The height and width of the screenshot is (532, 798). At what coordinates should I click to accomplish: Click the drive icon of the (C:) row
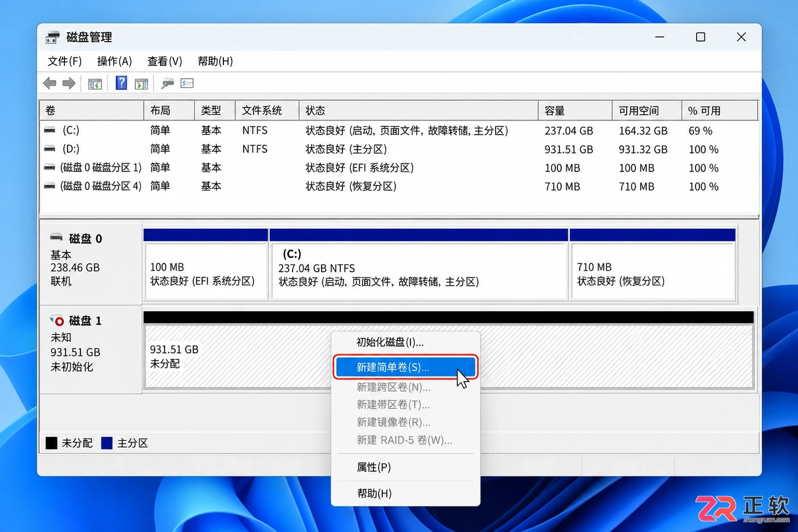click(50, 130)
